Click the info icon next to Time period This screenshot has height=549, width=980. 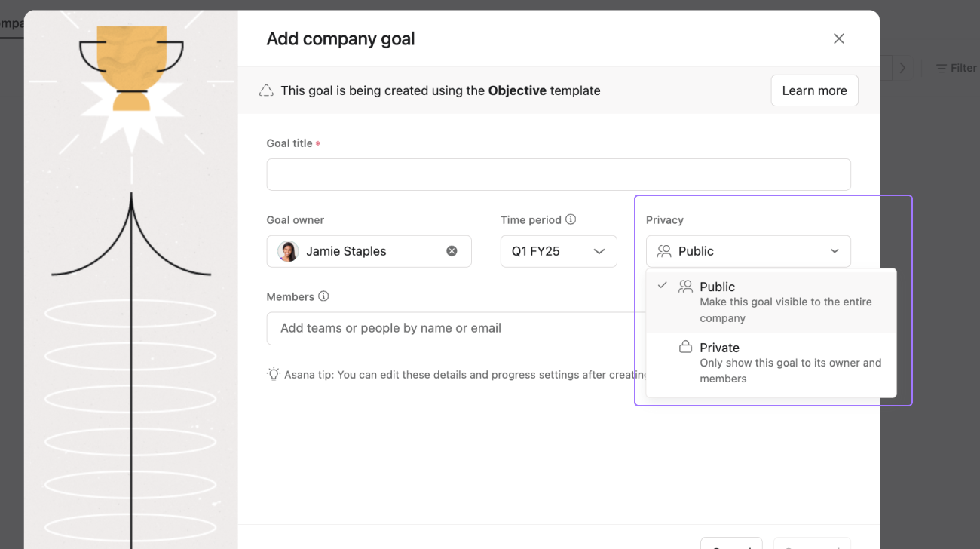(571, 219)
